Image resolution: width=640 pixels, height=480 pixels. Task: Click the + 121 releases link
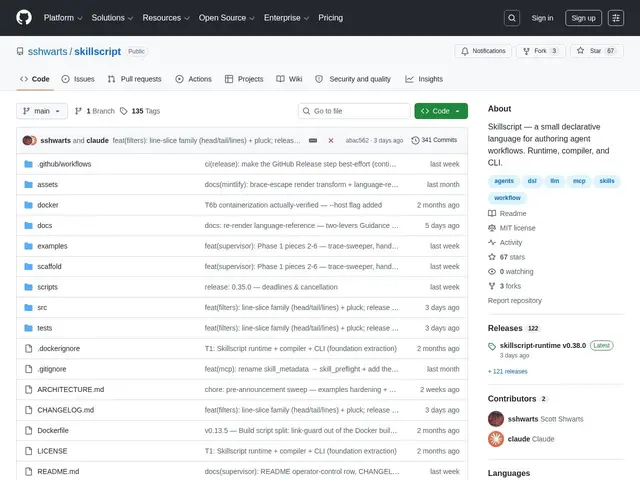pos(507,371)
